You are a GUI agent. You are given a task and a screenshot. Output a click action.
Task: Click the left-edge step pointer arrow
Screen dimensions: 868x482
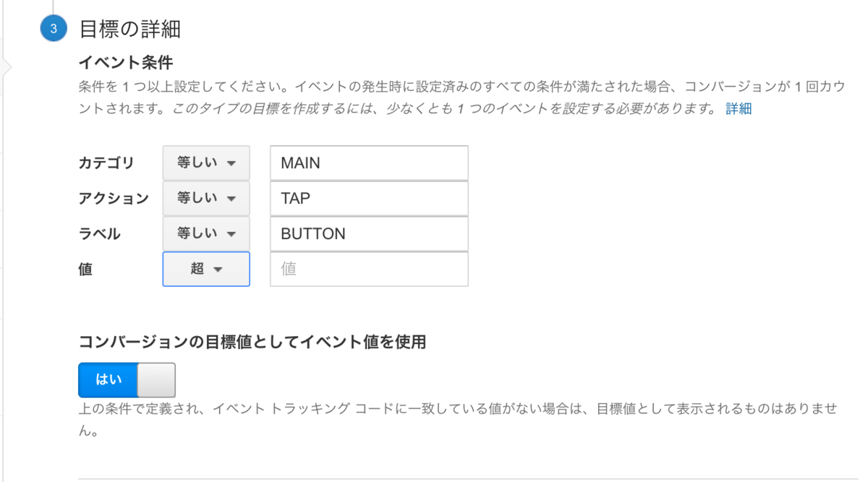point(8,67)
